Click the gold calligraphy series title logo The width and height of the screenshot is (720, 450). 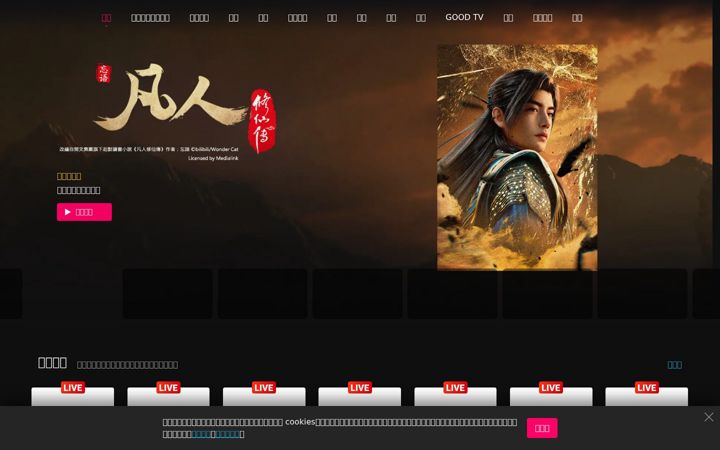tap(185, 109)
